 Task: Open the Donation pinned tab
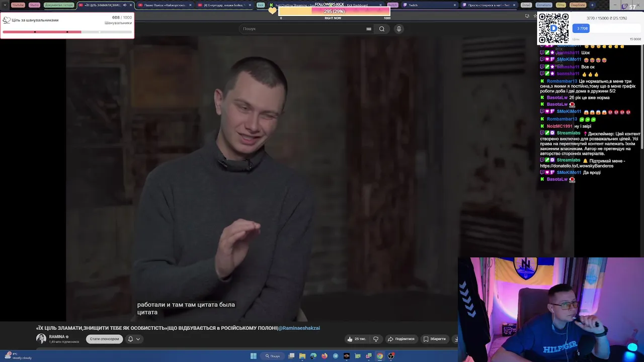(x=543, y=5)
